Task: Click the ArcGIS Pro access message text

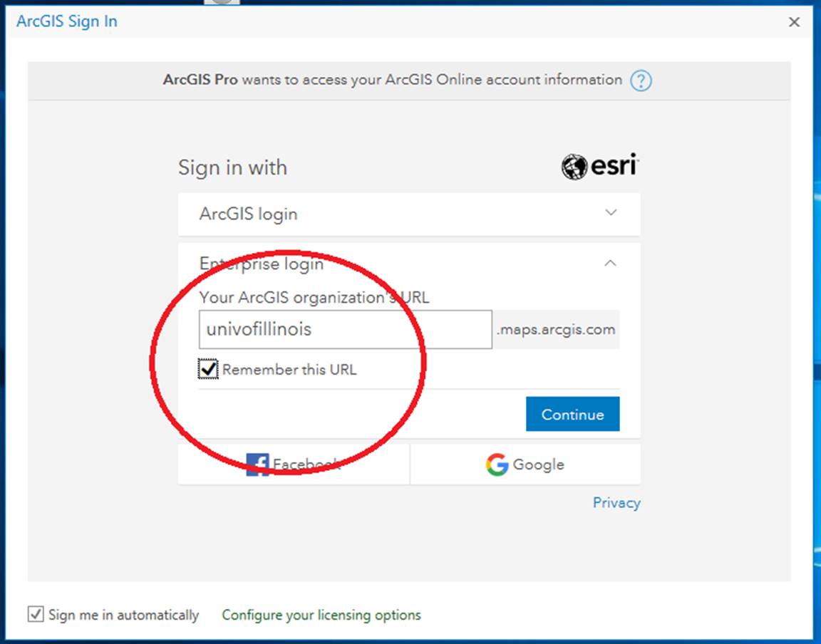Action: point(393,80)
